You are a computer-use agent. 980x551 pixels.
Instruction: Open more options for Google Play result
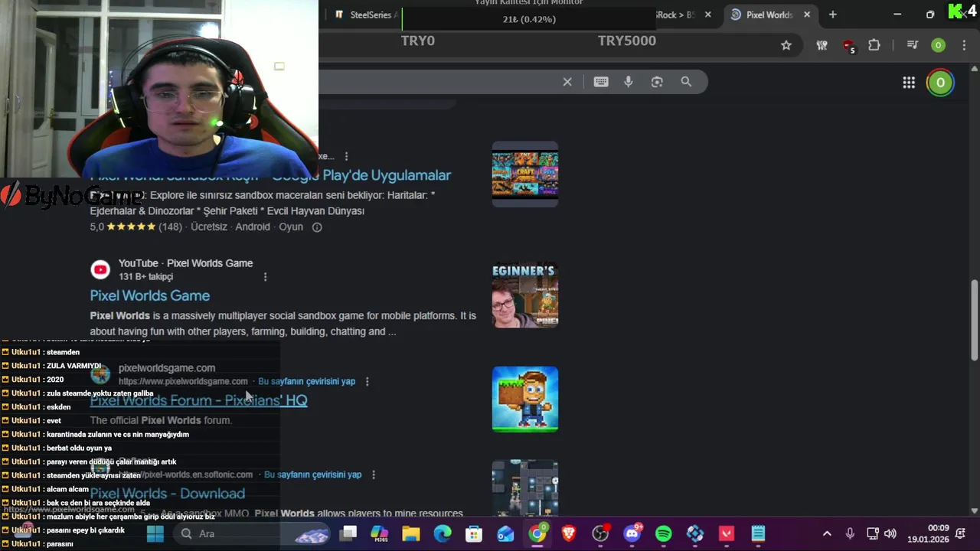[346, 156]
